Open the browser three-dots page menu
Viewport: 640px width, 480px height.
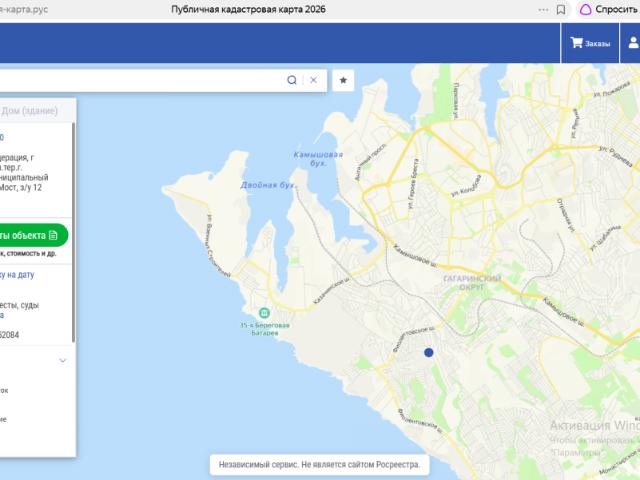[x=543, y=9]
